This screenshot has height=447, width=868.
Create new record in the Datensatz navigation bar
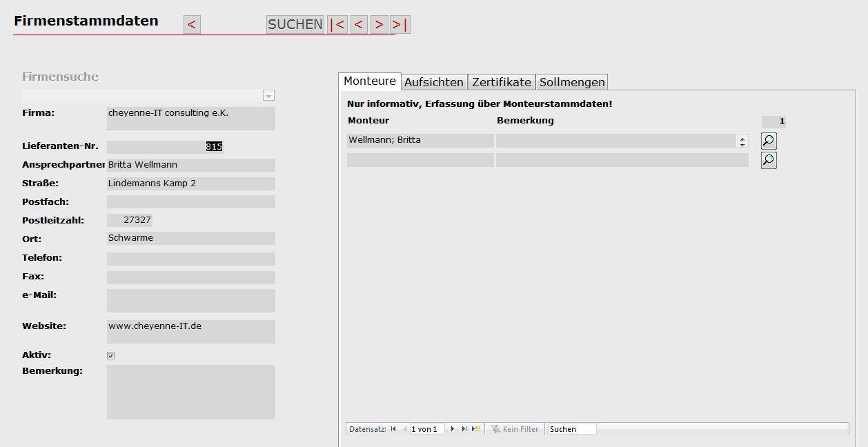click(x=476, y=429)
